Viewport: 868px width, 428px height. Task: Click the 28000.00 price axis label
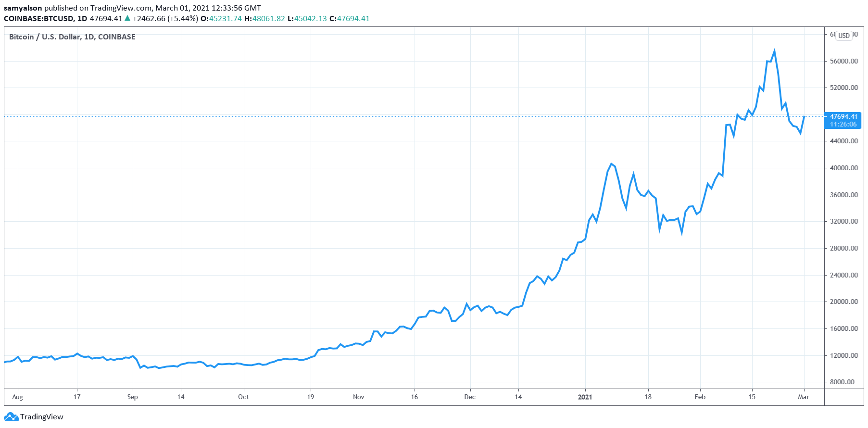click(x=844, y=248)
